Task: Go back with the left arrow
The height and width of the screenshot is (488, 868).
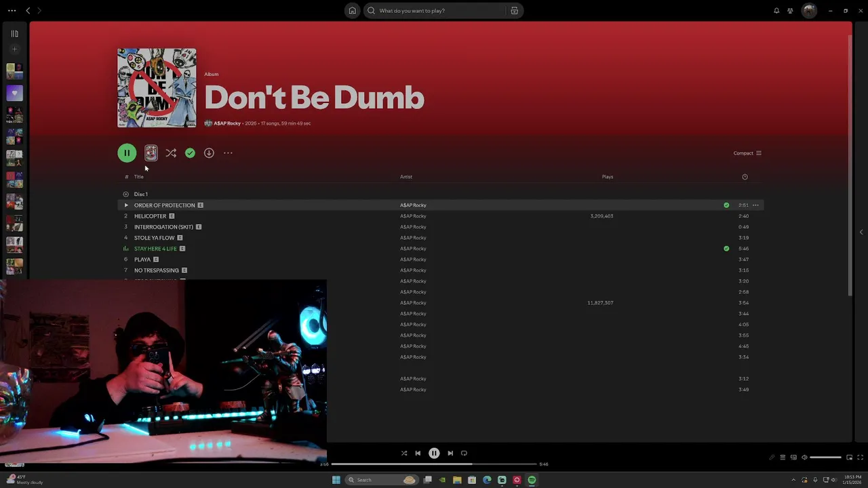Action: click(x=28, y=11)
